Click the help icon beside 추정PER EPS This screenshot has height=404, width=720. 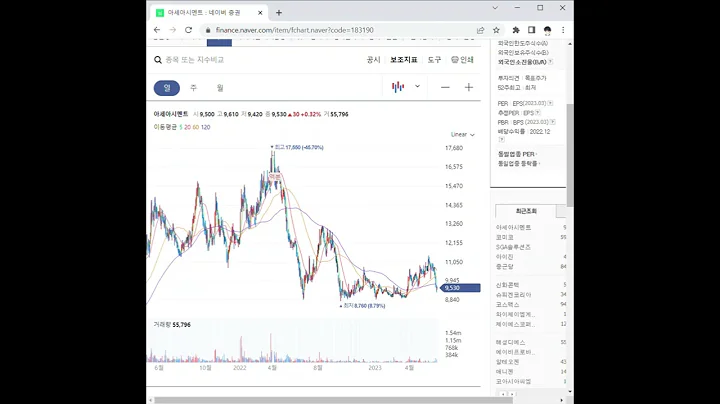(x=537, y=112)
